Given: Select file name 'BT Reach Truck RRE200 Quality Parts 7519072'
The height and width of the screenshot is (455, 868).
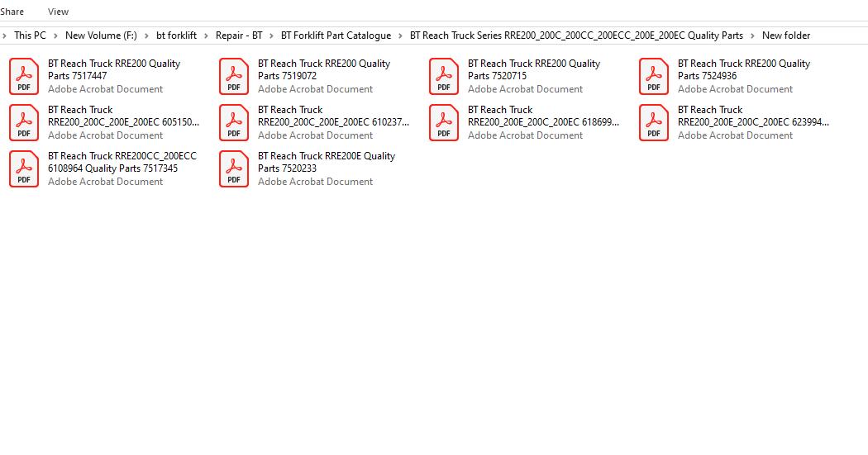Looking at the screenshot, I should 324,69.
